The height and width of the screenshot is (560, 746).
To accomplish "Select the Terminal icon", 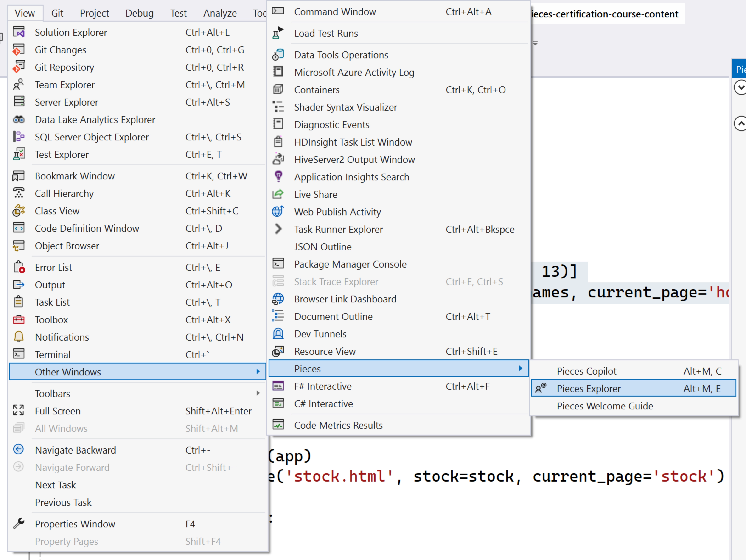I will tap(19, 354).
